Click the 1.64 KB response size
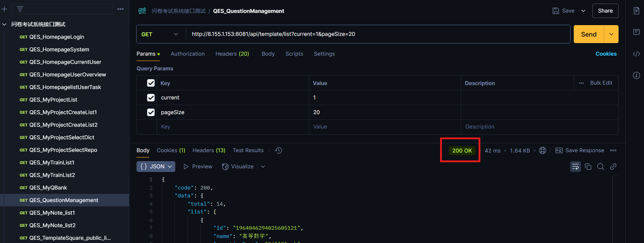The width and height of the screenshot is (644, 243). [520, 150]
